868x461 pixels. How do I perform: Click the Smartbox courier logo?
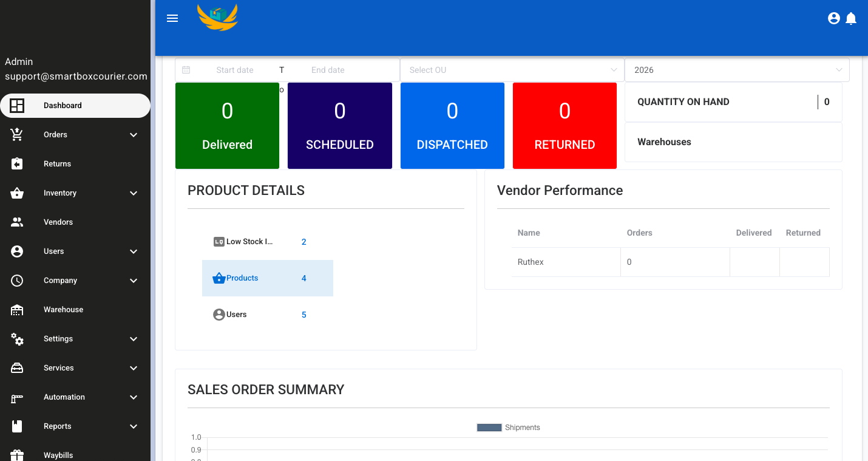(x=217, y=18)
